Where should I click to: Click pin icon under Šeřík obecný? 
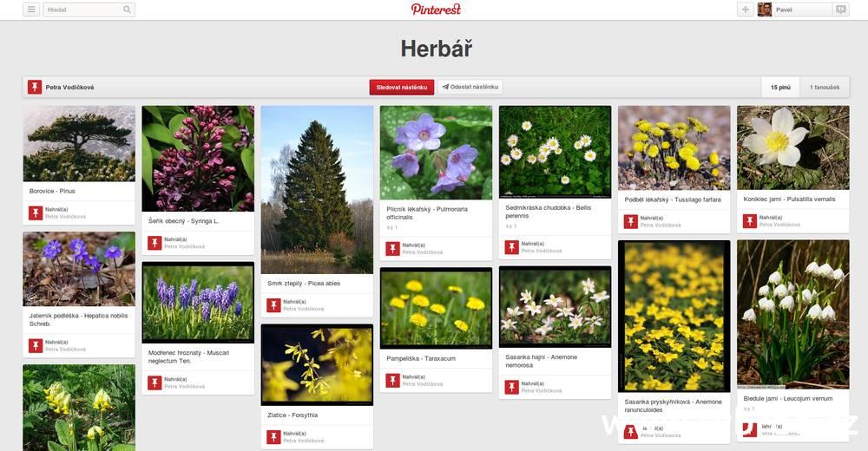click(x=155, y=243)
